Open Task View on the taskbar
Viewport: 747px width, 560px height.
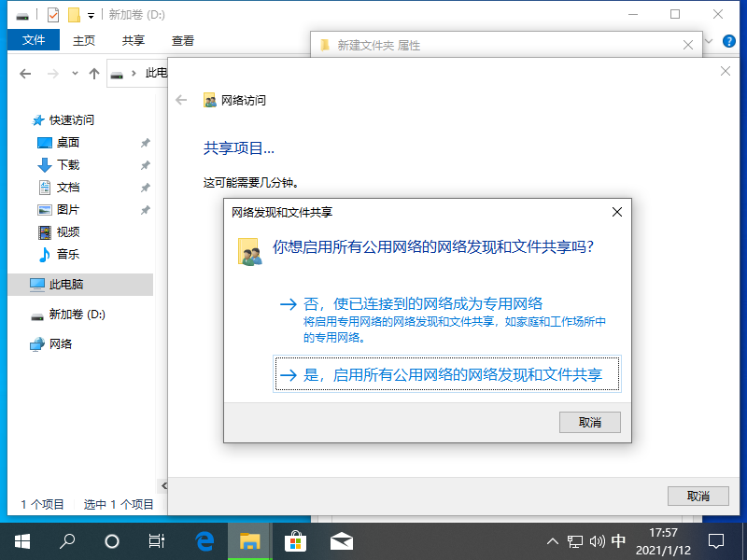157,540
